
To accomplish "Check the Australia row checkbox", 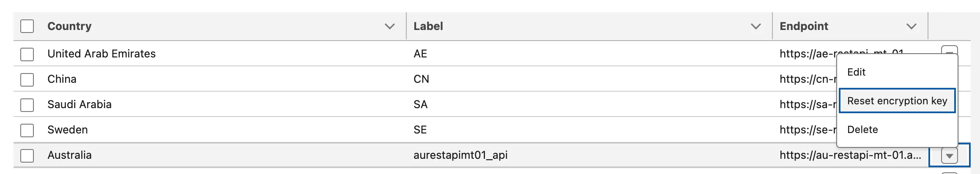I will 27,155.
